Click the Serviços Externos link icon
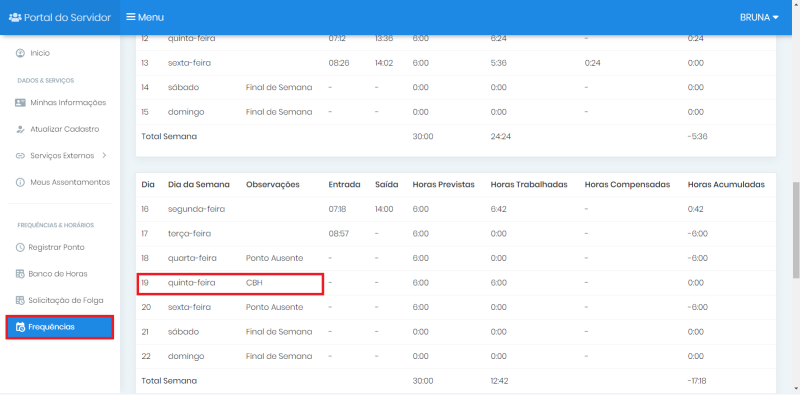 click(x=20, y=156)
